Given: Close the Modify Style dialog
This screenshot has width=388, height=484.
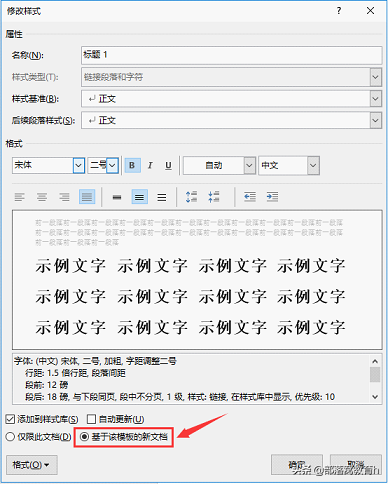Looking at the screenshot, I should [370, 11].
